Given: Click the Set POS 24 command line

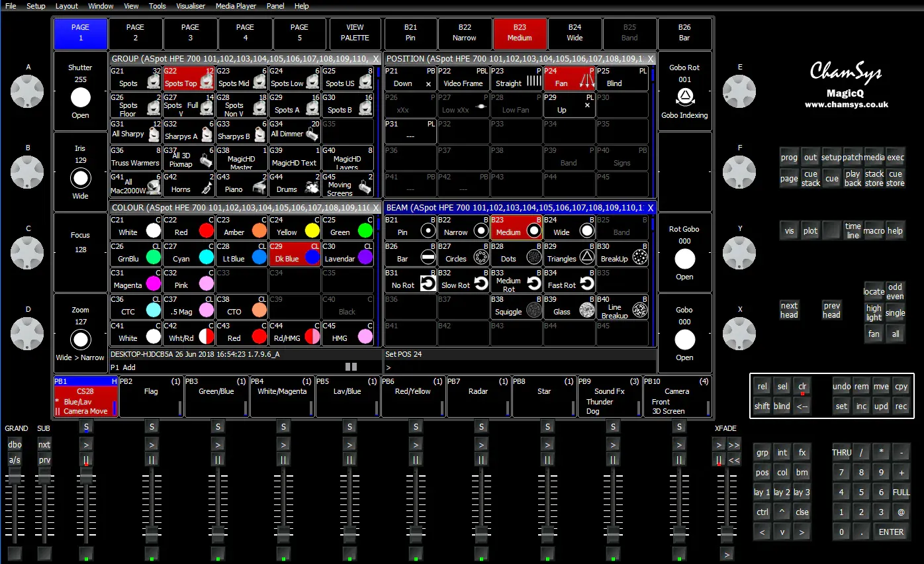Looking at the screenshot, I should click(x=520, y=354).
